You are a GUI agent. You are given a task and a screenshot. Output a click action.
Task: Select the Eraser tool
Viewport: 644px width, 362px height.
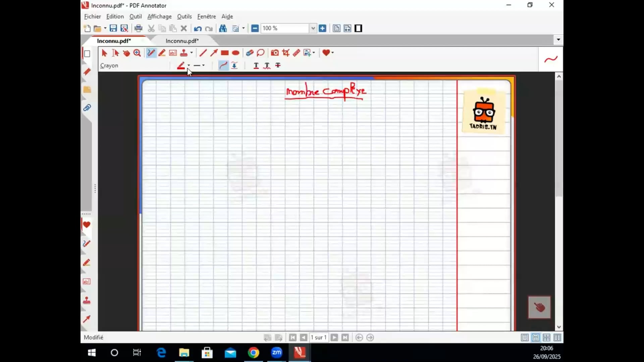[x=250, y=53]
